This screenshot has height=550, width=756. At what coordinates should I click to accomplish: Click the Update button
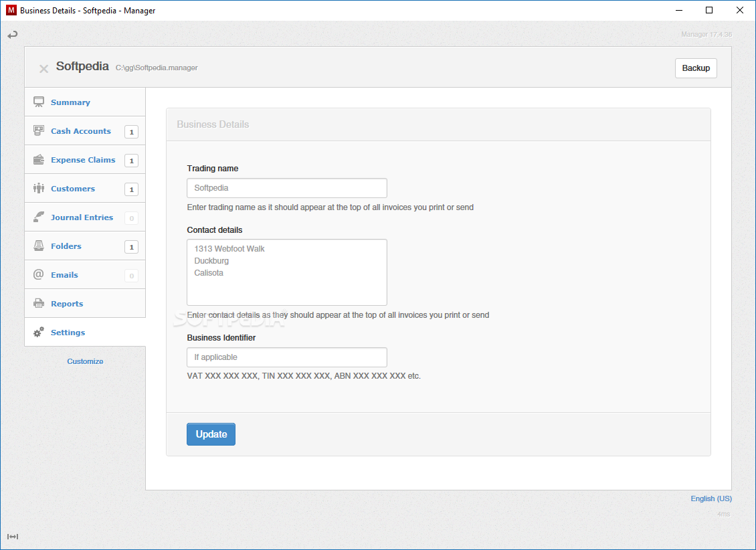(x=211, y=434)
